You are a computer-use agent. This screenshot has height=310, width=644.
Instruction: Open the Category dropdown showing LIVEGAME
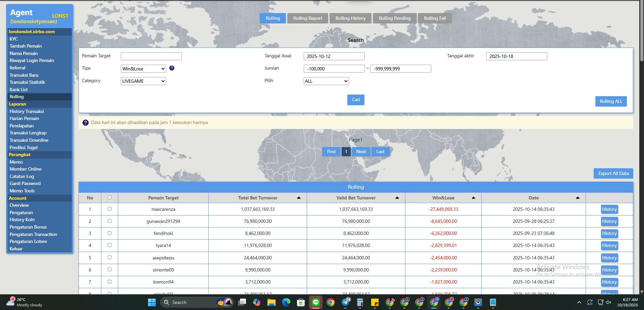coord(143,81)
